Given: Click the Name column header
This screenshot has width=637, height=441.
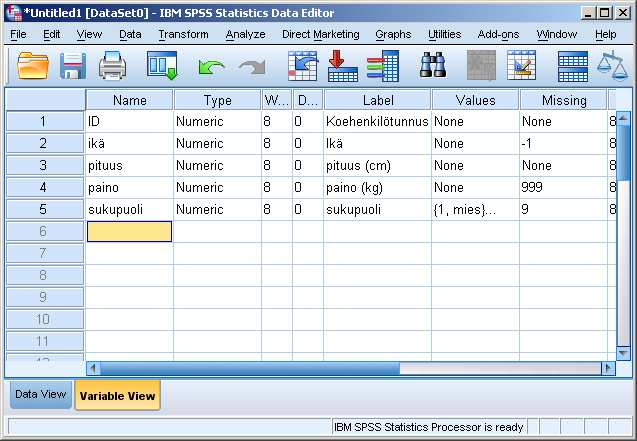Looking at the screenshot, I should tap(130, 100).
